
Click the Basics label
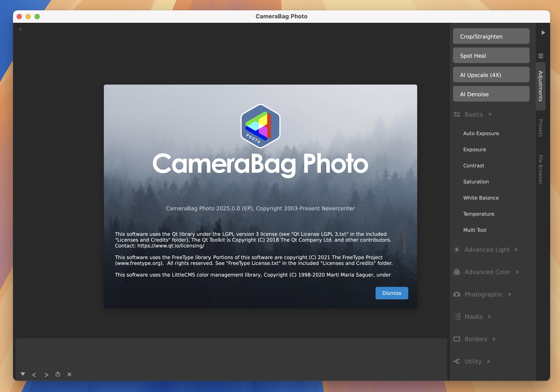(x=474, y=114)
